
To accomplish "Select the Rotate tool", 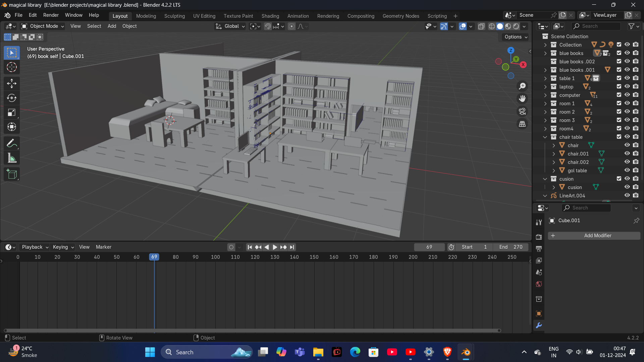I will (12, 98).
